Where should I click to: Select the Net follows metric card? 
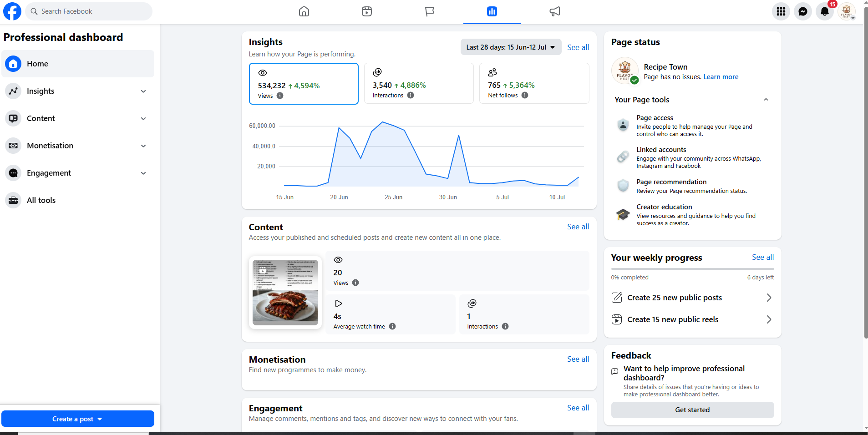pyautogui.click(x=534, y=83)
